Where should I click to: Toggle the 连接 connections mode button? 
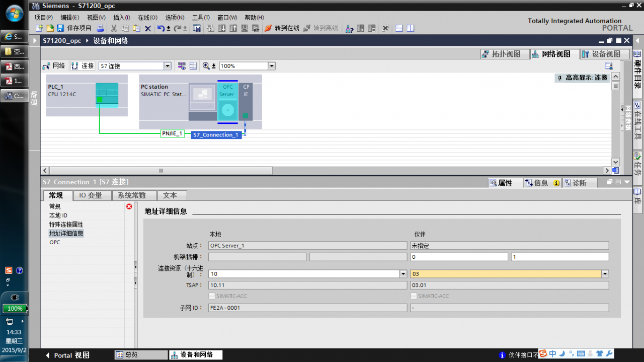click(x=83, y=66)
